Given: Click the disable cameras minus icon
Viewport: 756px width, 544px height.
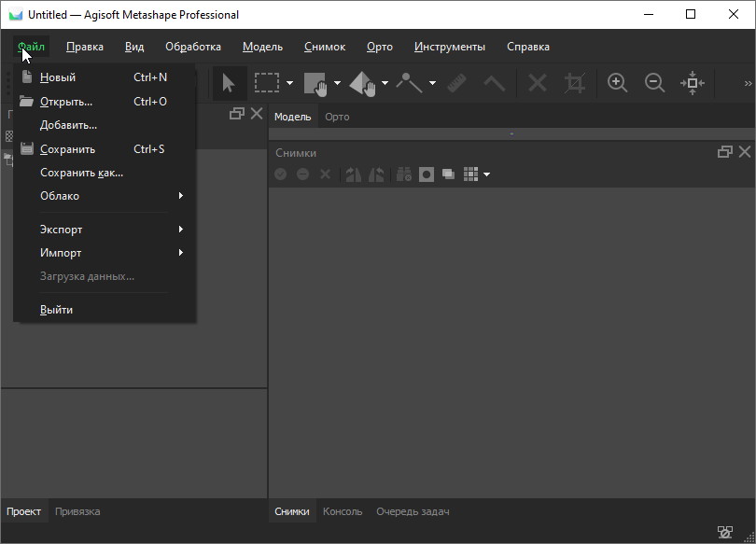Looking at the screenshot, I should click(x=302, y=174).
